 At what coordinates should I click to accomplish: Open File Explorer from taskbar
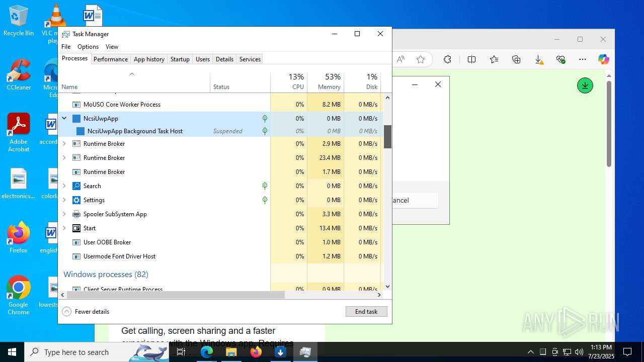231,352
